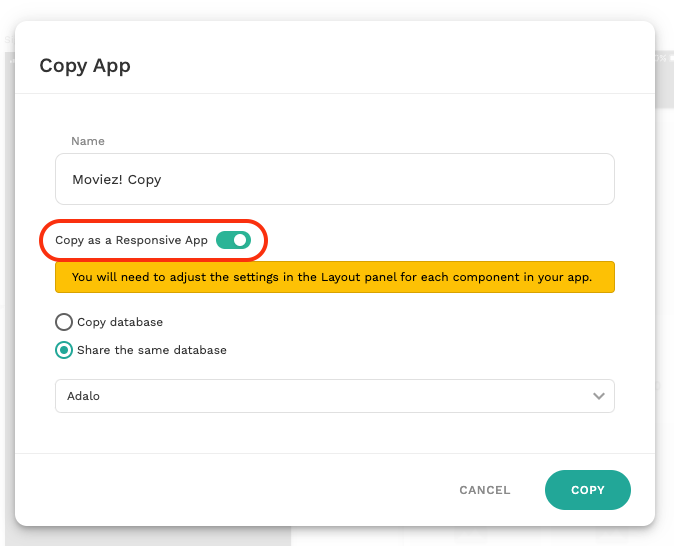
Task: Open the Adalo team dropdown
Action: (334, 396)
